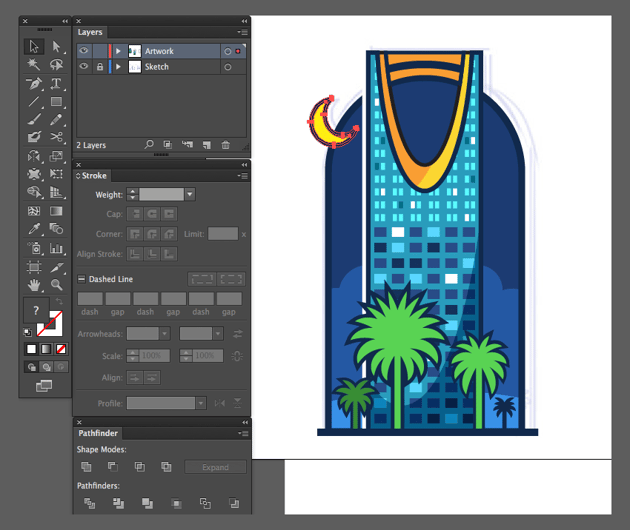Target the Sketch layer circle
Screen dimensions: 630x530
coord(227,67)
